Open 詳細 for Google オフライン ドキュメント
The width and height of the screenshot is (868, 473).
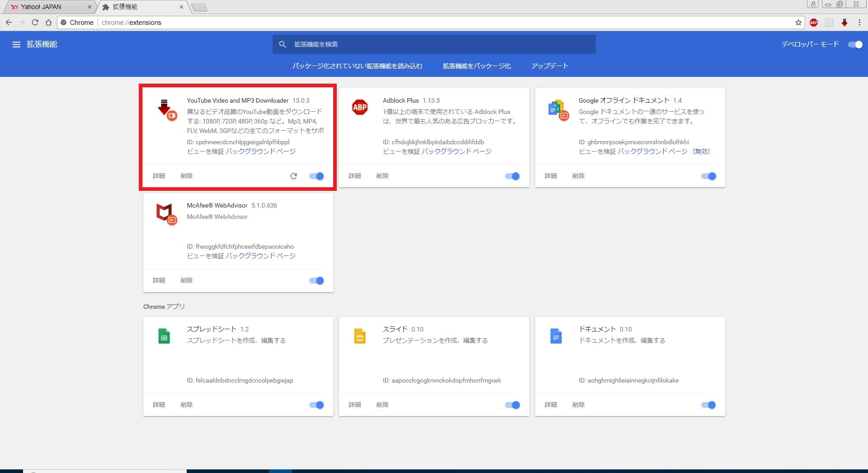pos(551,176)
